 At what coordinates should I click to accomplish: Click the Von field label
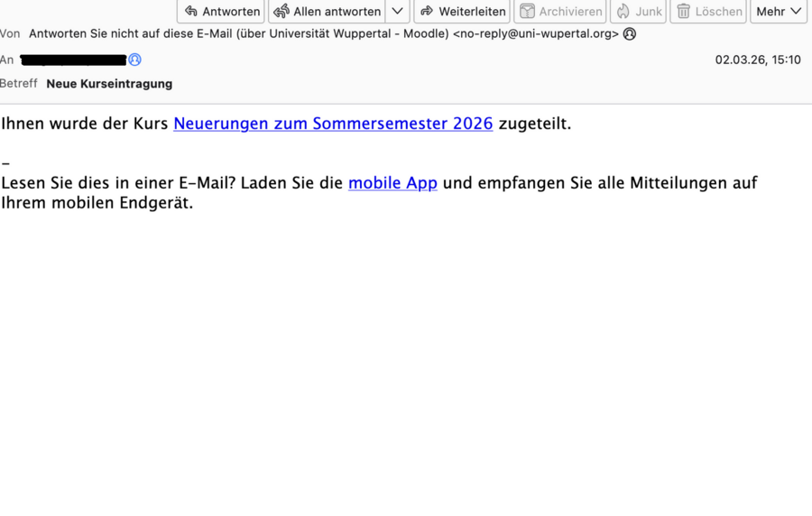(10, 34)
